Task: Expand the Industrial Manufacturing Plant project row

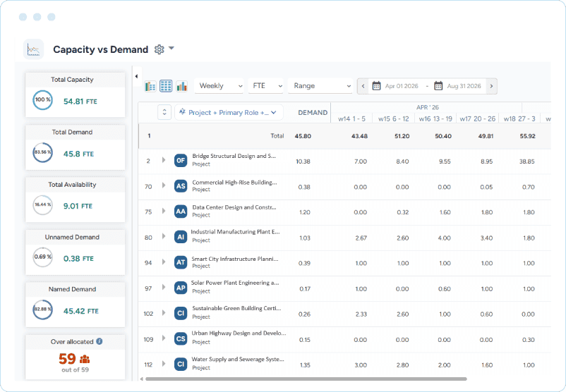Action: (x=164, y=236)
